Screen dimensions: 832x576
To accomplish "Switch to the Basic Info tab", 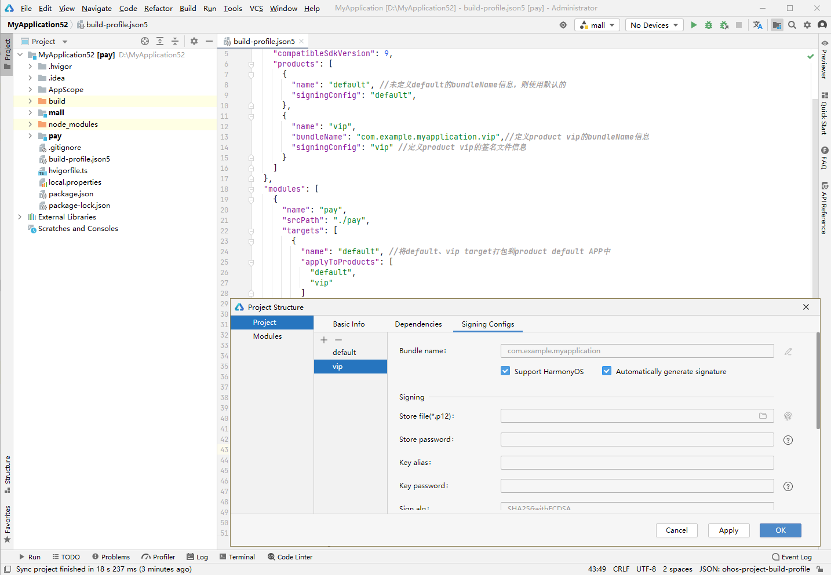I will tap(349, 324).
